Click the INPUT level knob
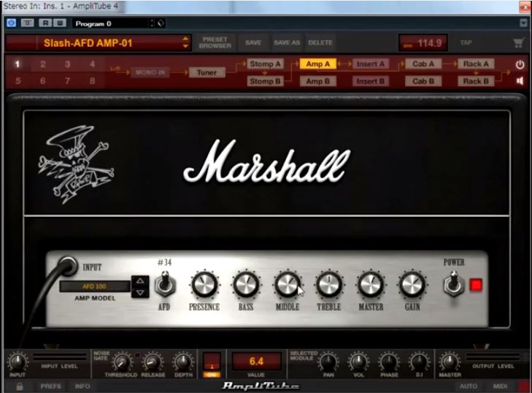 [x=18, y=362]
